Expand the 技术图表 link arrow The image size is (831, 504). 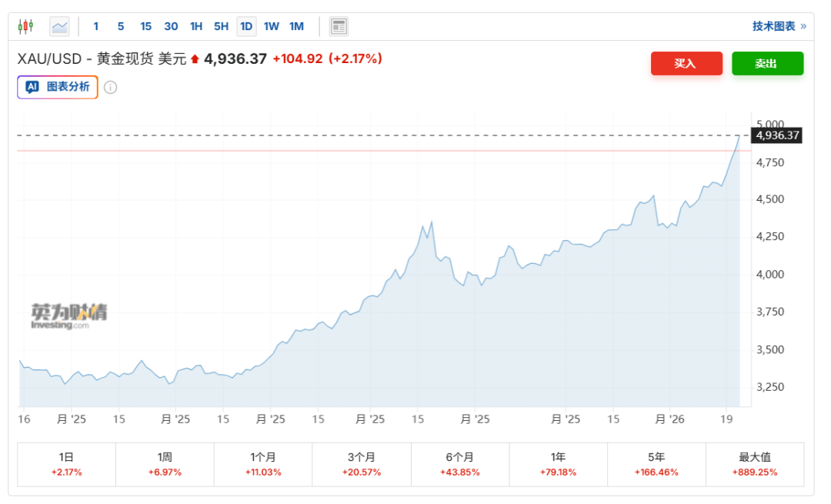click(x=803, y=26)
